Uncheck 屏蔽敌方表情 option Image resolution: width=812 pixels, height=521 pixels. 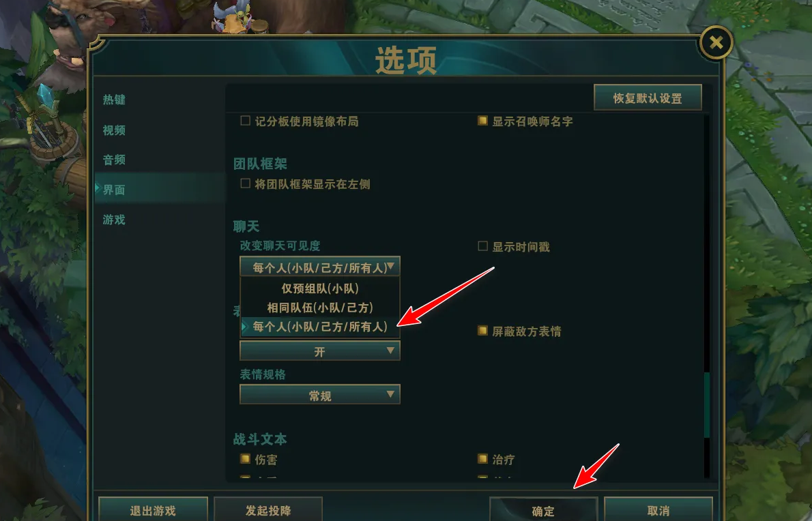pos(482,331)
